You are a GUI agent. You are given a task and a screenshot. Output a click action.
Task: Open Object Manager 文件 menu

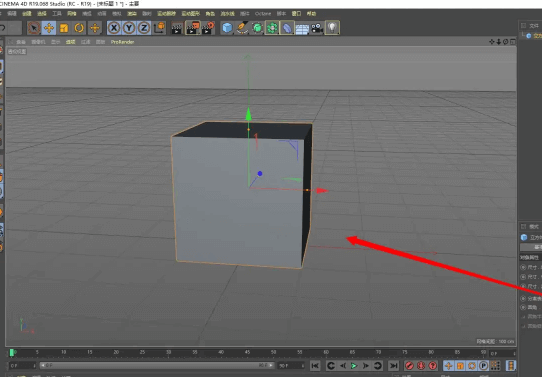point(534,26)
